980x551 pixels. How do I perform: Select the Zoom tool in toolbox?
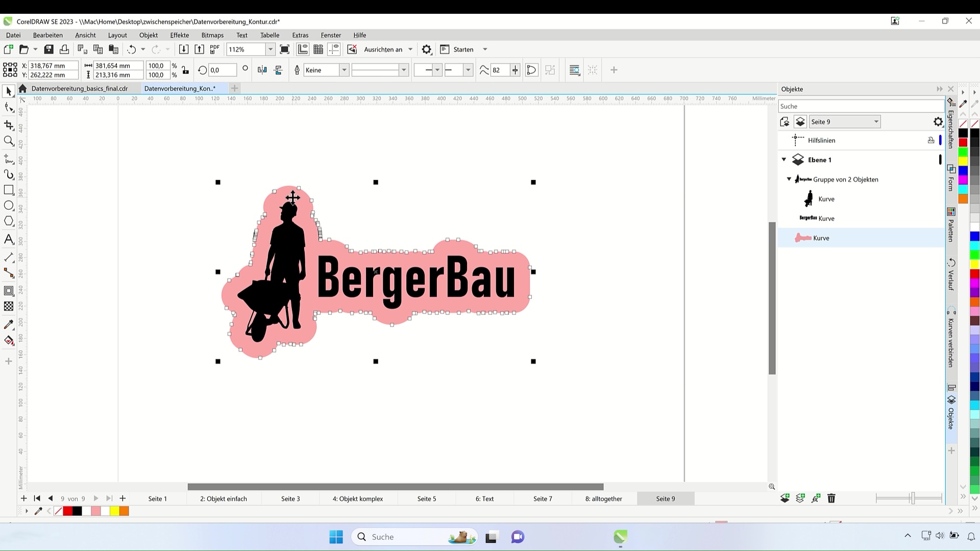9,141
